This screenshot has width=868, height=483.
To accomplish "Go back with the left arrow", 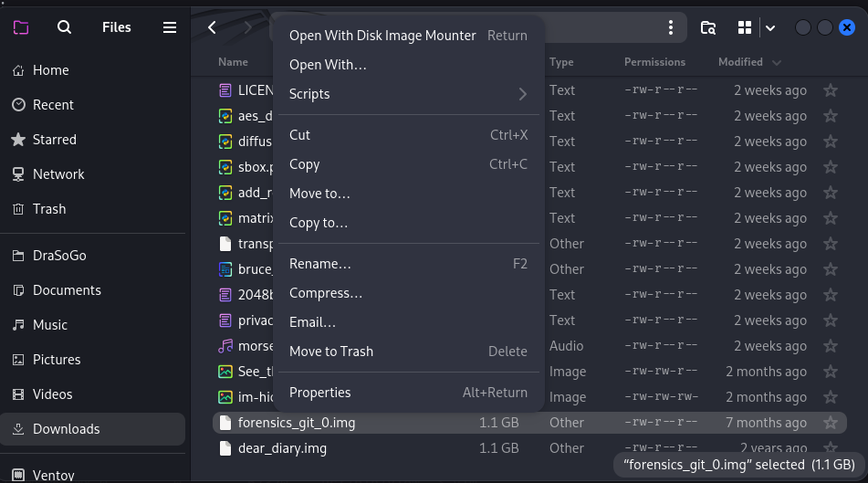I will click(212, 27).
